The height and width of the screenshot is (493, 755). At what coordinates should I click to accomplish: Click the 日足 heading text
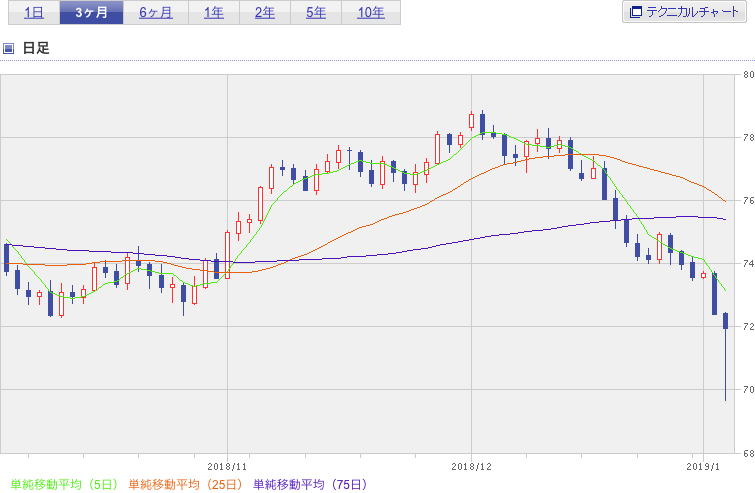pos(36,48)
